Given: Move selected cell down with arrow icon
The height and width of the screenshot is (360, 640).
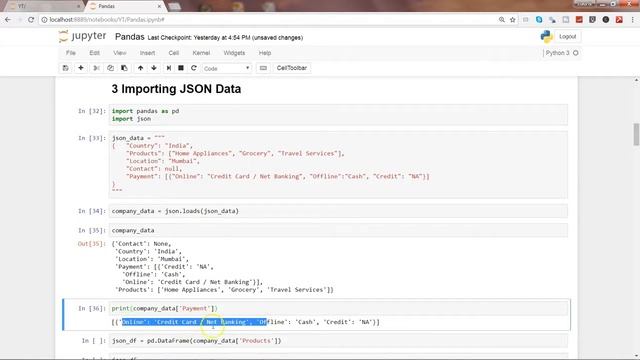Looking at the screenshot, I should 154,68.
